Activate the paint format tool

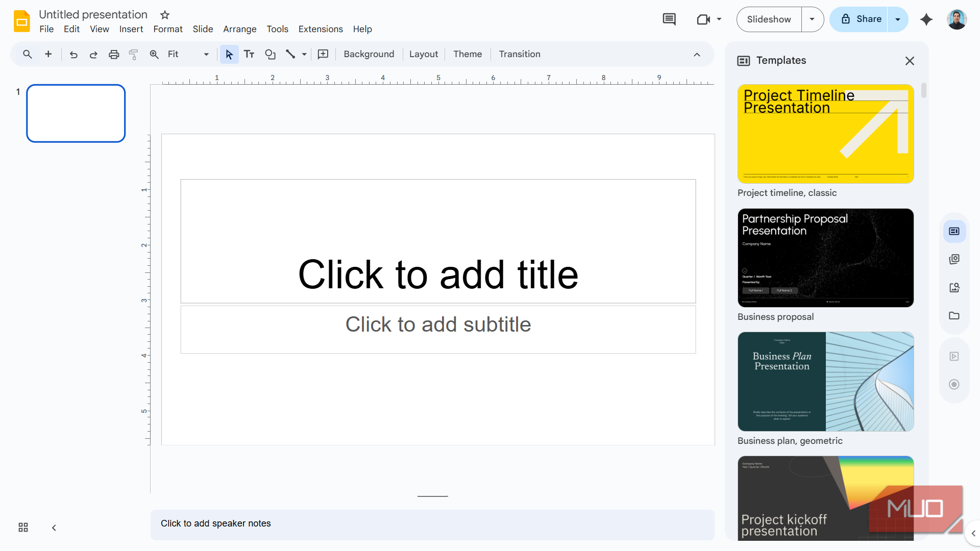coord(133,54)
